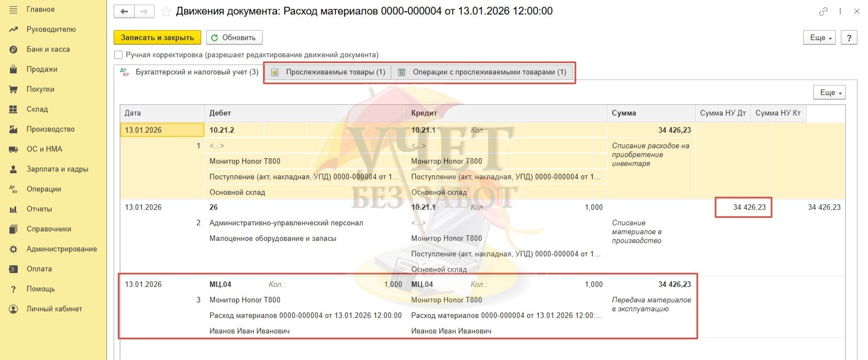This screenshot has width=868, height=360.
Task: Switch to Бухгалтерский и налоговый учет tab
Action: pyautogui.click(x=189, y=72)
